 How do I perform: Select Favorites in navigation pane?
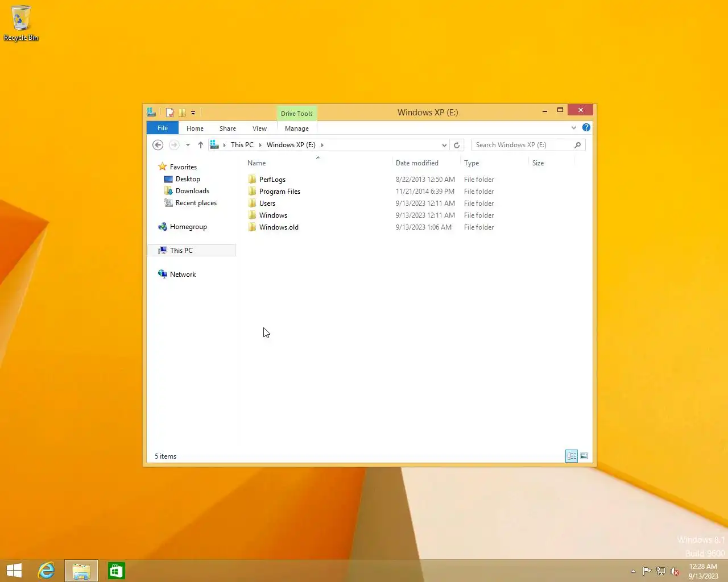(183, 167)
